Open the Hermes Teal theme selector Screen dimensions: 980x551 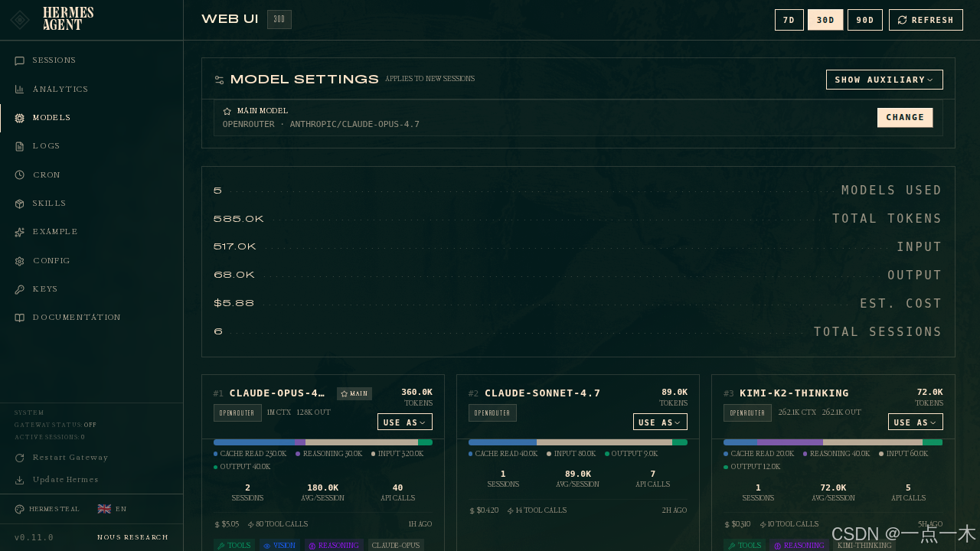coord(47,509)
